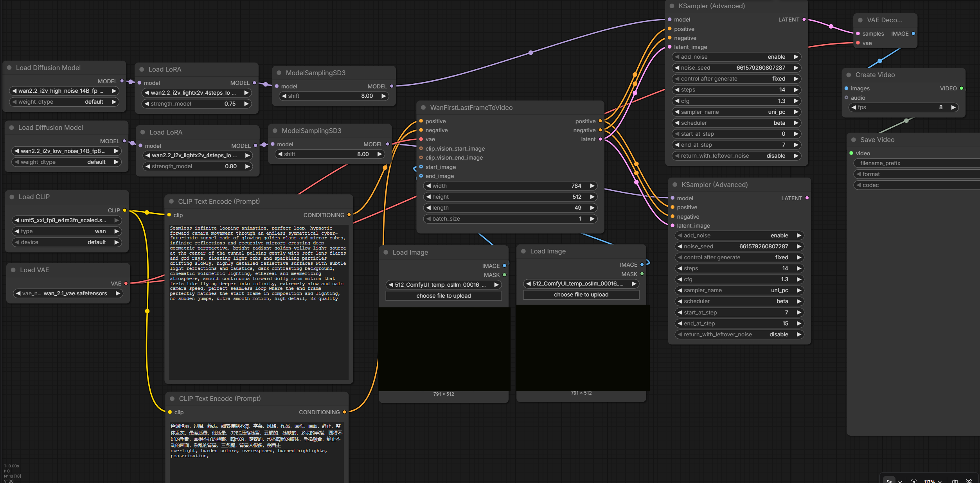
Task: Click the end_at_step 15 value field
Action: [x=739, y=323]
